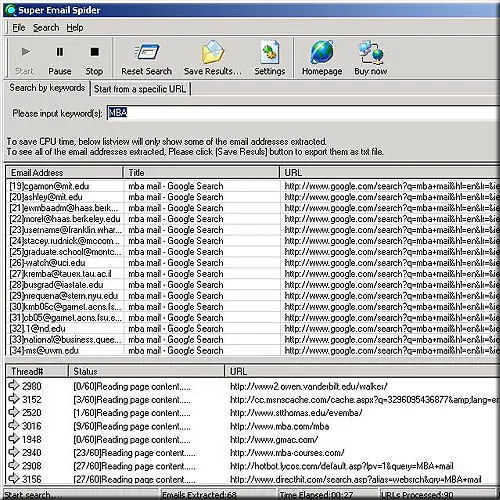500x500 pixels.
Task: Select row [29]nrequena@stern.nyu.edu
Action: pos(252,296)
